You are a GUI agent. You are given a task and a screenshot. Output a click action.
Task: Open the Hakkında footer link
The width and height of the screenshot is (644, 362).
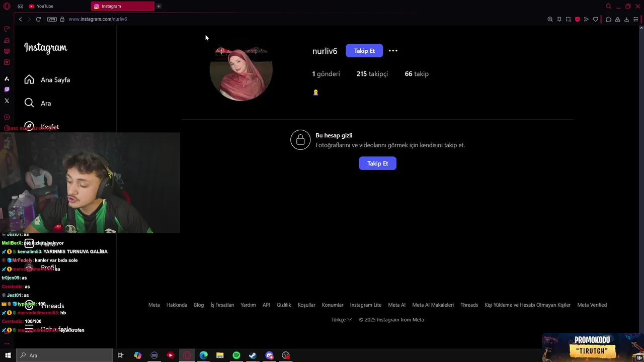(x=177, y=305)
